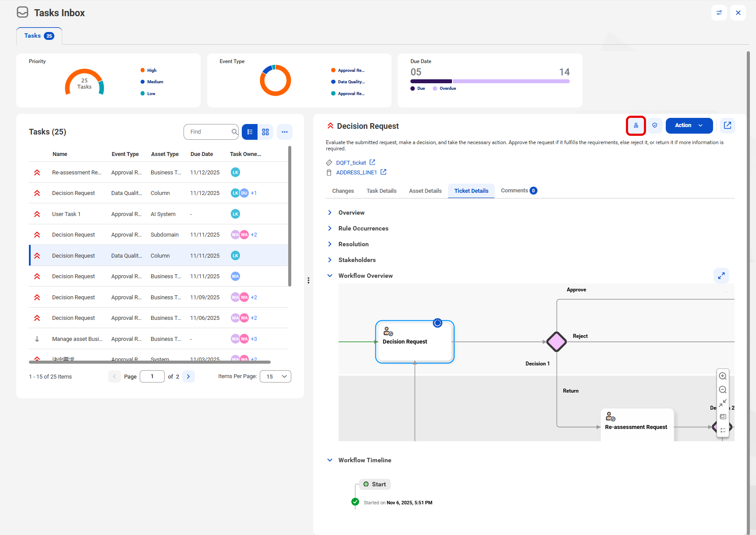Toggle Medium priority in the Priority legend
Viewport: 756px width, 535px height.
(152, 82)
